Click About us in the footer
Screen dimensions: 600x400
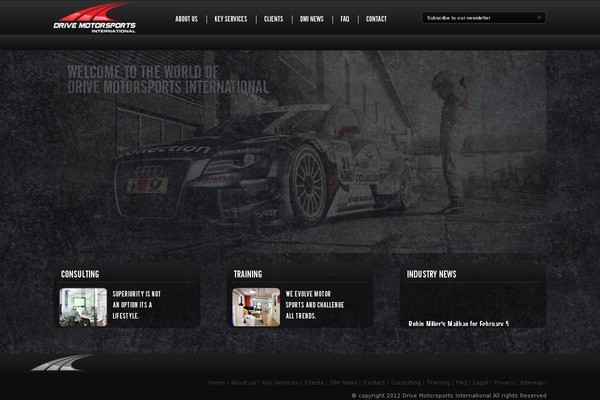pos(243,382)
